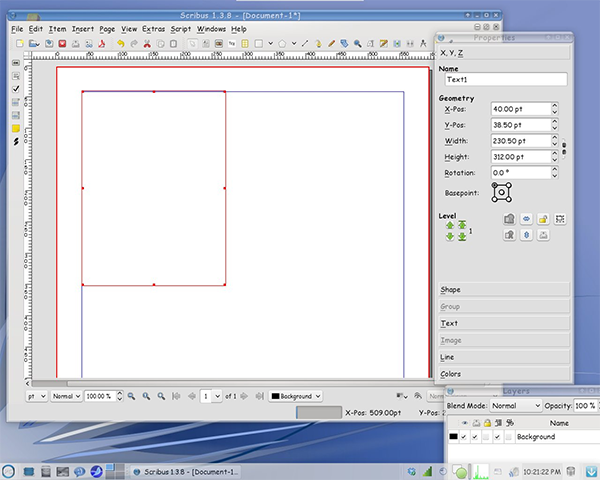Click the Print document icon
Image resolution: width=600 pixels, height=480 pixels.
point(75,44)
